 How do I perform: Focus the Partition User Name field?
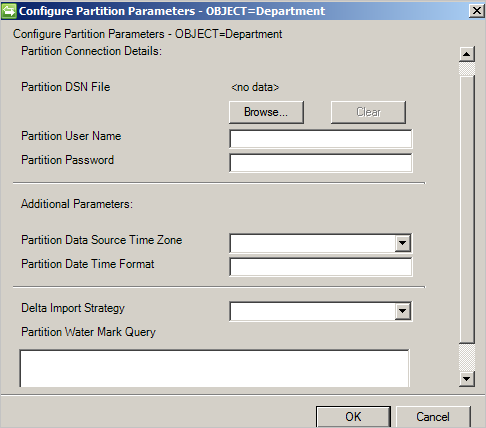pos(321,139)
